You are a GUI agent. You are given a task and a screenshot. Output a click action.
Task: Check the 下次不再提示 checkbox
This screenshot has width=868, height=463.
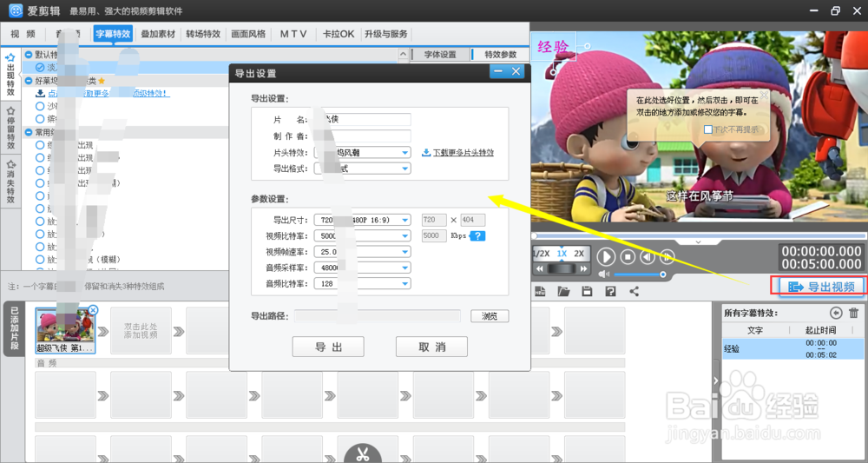pos(708,129)
